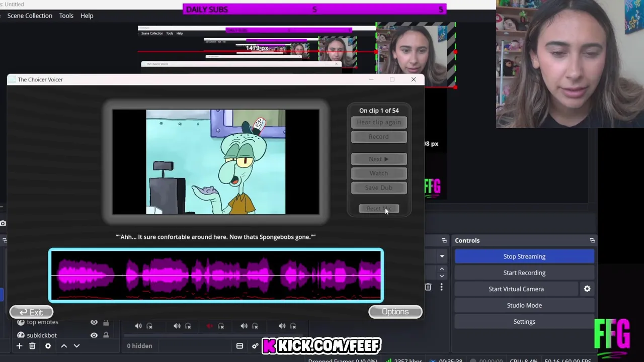Click Start Recording in Controls
The width and height of the screenshot is (644, 362).
pos(524,273)
